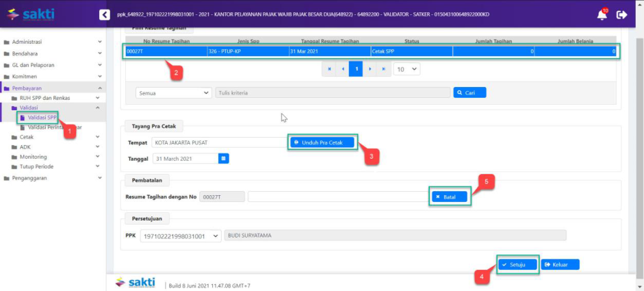Image resolution: width=644 pixels, height=291 pixels.
Task: Go to next page arrow
Action: click(x=369, y=69)
